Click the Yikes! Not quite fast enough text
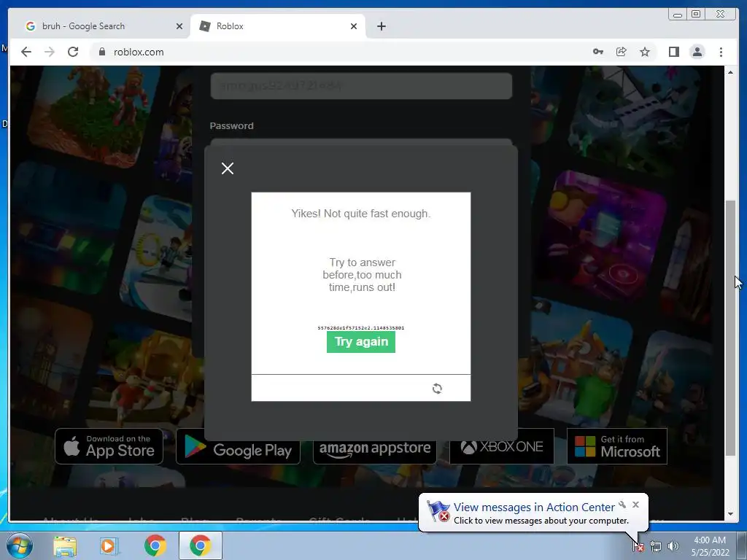This screenshot has height=560, width=747. 361,214
